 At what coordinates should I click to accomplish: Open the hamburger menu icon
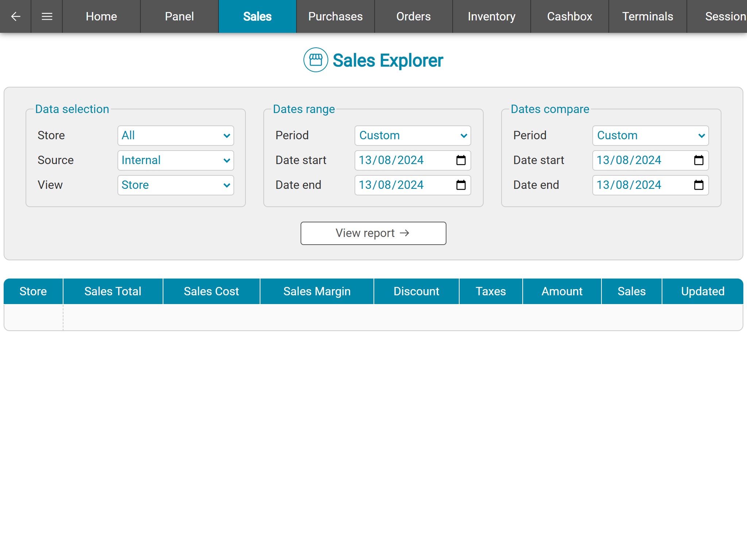(47, 16)
